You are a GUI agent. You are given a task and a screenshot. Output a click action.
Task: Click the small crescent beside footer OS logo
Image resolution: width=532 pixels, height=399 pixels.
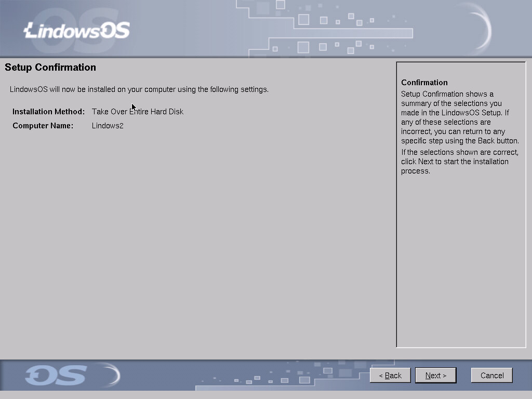(x=113, y=375)
